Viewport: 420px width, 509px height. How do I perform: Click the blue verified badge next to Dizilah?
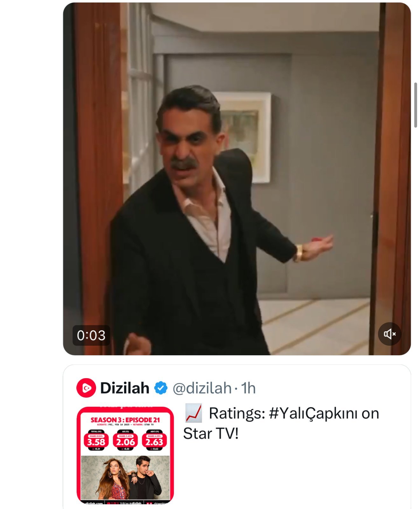161,388
